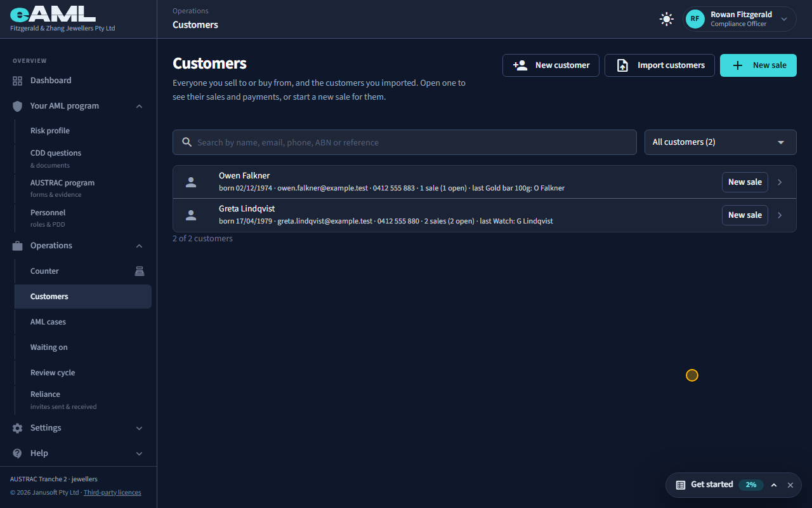Image resolution: width=812 pixels, height=508 pixels.
Task: Click the Counter register icon
Action: (x=140, y=271)
